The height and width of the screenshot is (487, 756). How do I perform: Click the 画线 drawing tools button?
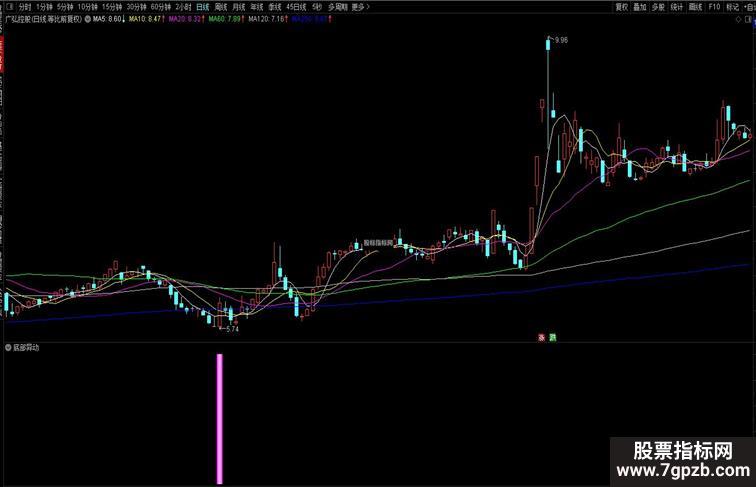(x=695, y=7)
